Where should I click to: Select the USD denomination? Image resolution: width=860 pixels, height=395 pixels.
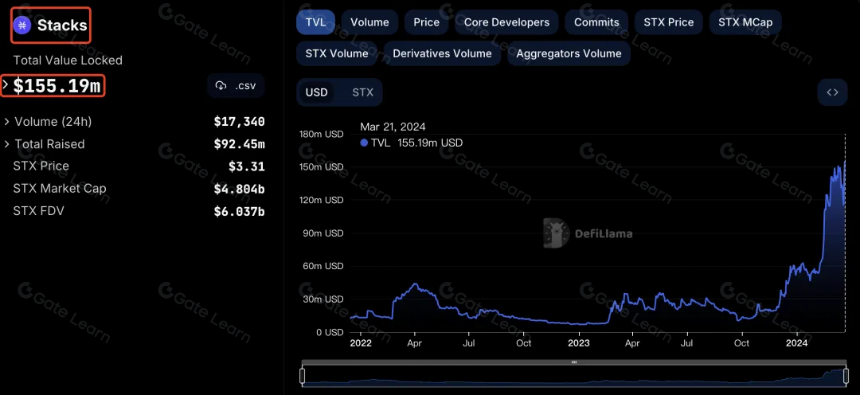[x=316, y=92]
